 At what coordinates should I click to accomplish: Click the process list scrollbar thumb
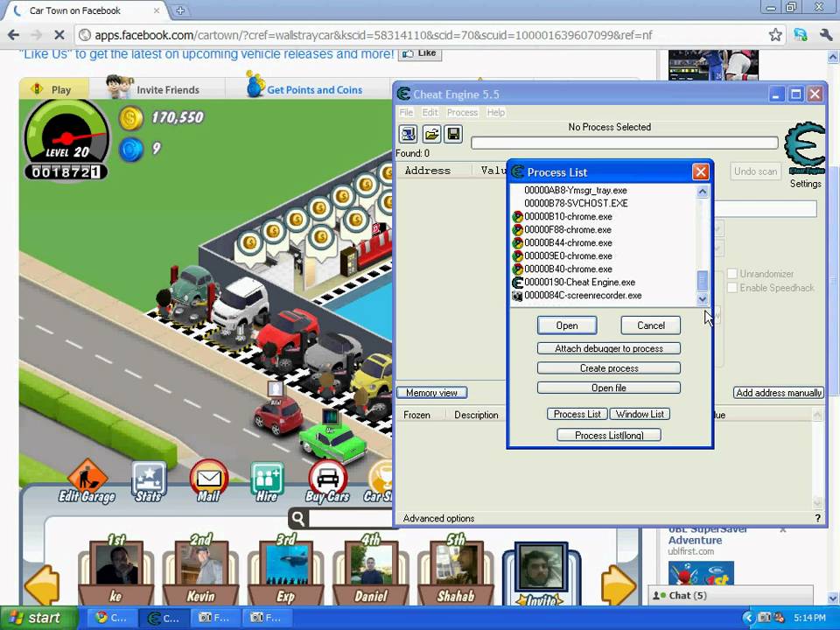[x=703, y=280]
